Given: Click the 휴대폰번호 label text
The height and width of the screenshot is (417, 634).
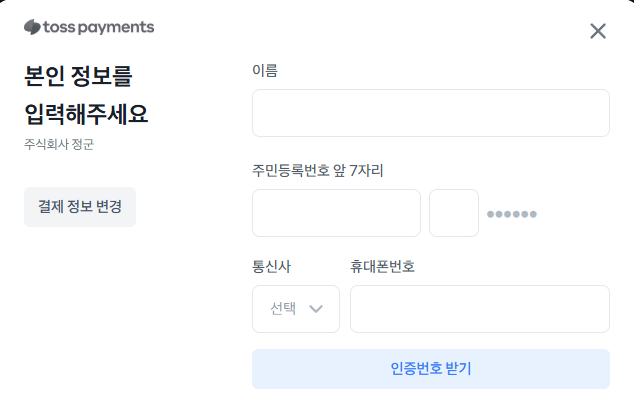Looking at the screenshot, I should (382, 266).
